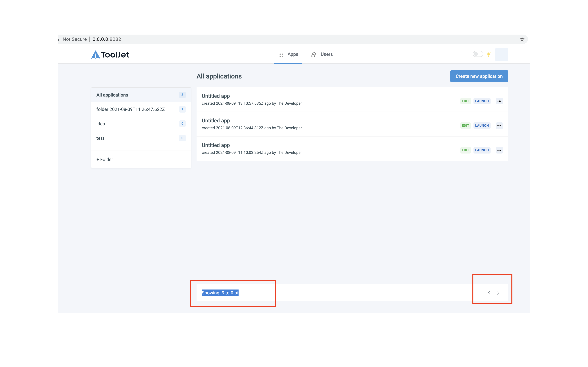The image size is (588, 367).
Task: Switch to the Users tab
Action: pos(326,54)
